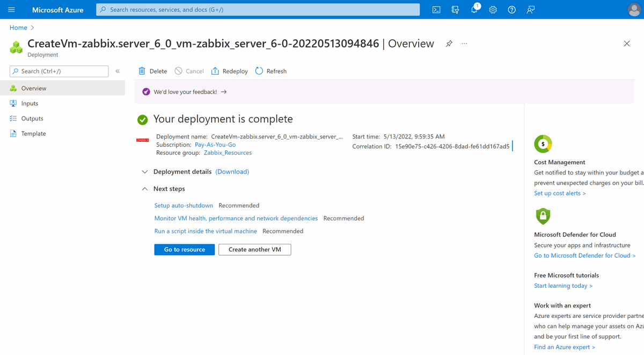Open portal settings gear
Image resolution: width=644 pixels, height=355 pixels.
click(x=493, y=10)
